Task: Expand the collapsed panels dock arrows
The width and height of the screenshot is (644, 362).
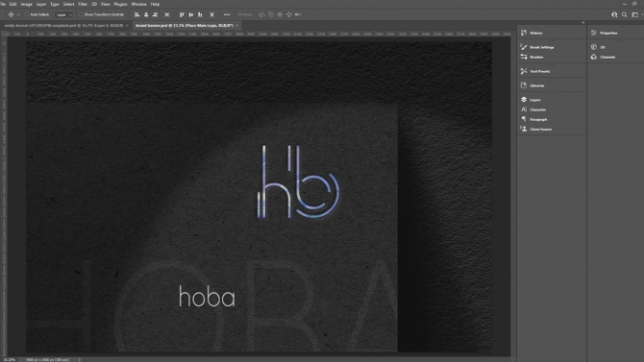Action: click(x=582, y=23)
